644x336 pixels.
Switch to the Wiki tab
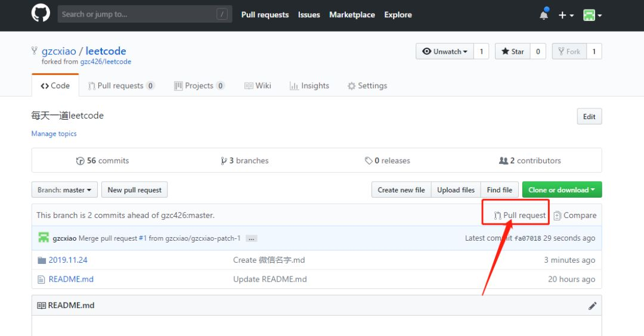pyautogui.click(x=258, y=85)
